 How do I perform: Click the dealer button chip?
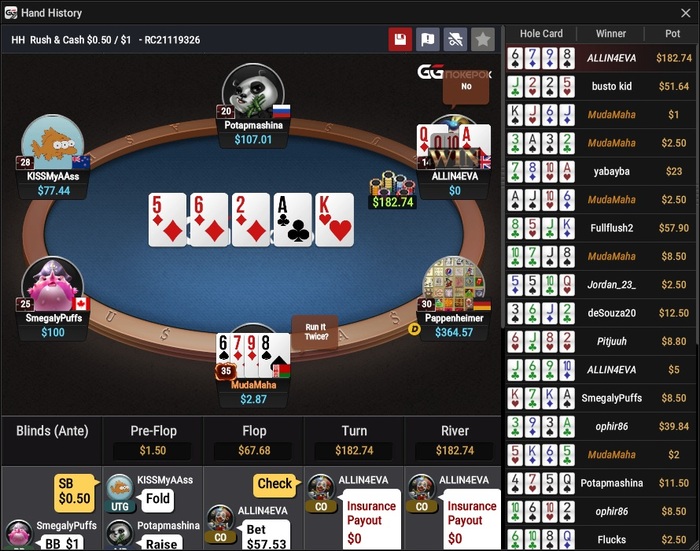click(415, 330)
